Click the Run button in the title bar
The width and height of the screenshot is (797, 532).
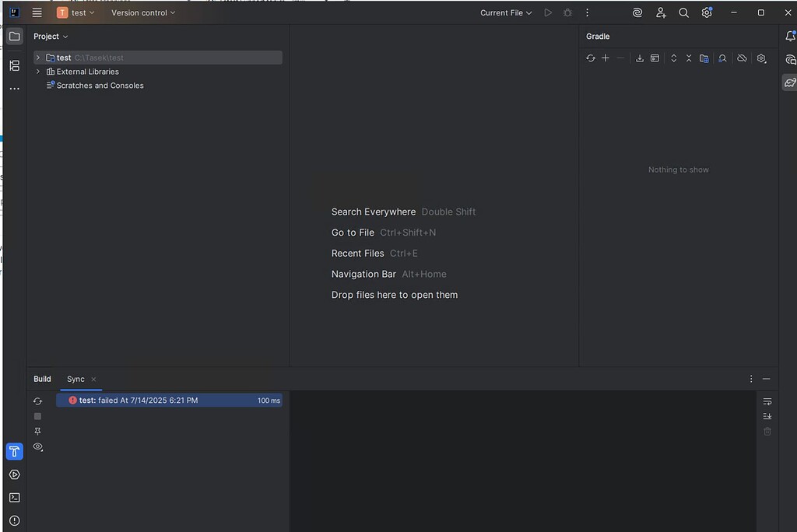point(548,12)
